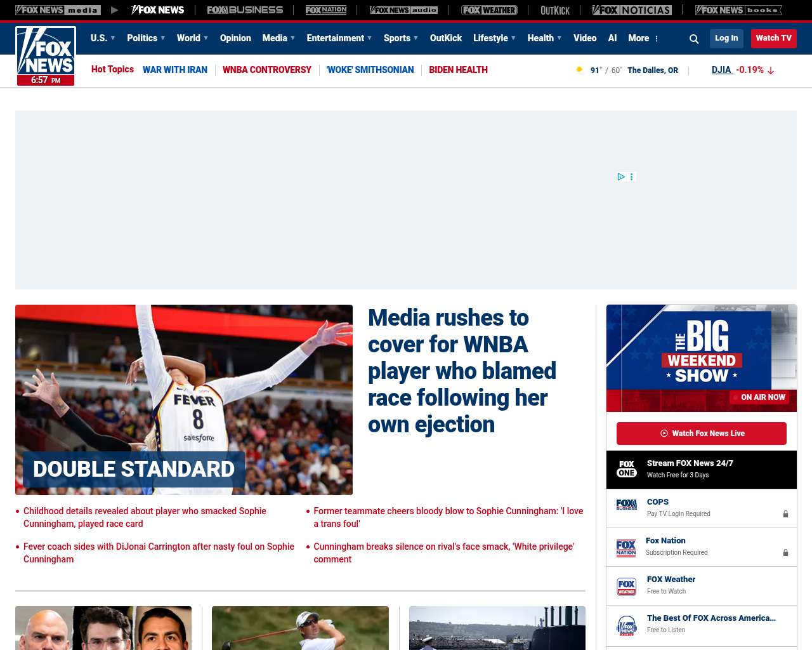Open the three men portraits thumbnail
812x650 pixels.
(103, 628)
